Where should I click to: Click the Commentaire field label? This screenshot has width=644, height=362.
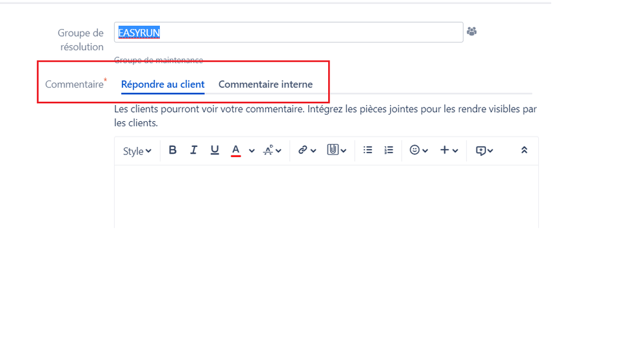(74, 84)
